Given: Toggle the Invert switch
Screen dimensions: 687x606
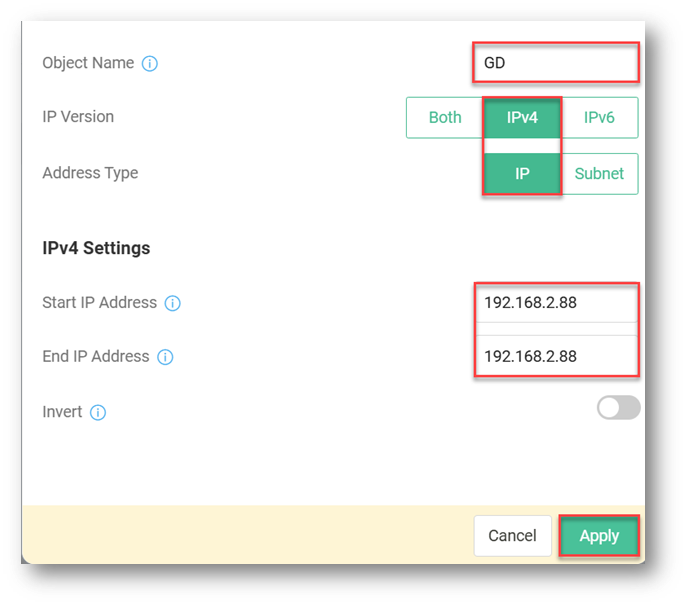Looking at the screenshot, I should (618, 408).
